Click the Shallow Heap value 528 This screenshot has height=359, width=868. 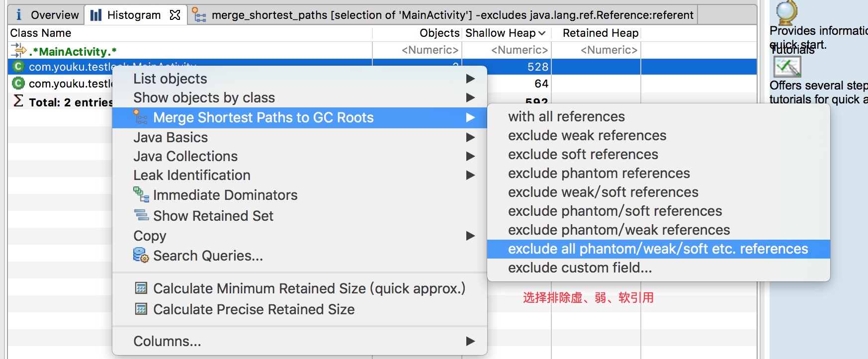click(538, 67)
